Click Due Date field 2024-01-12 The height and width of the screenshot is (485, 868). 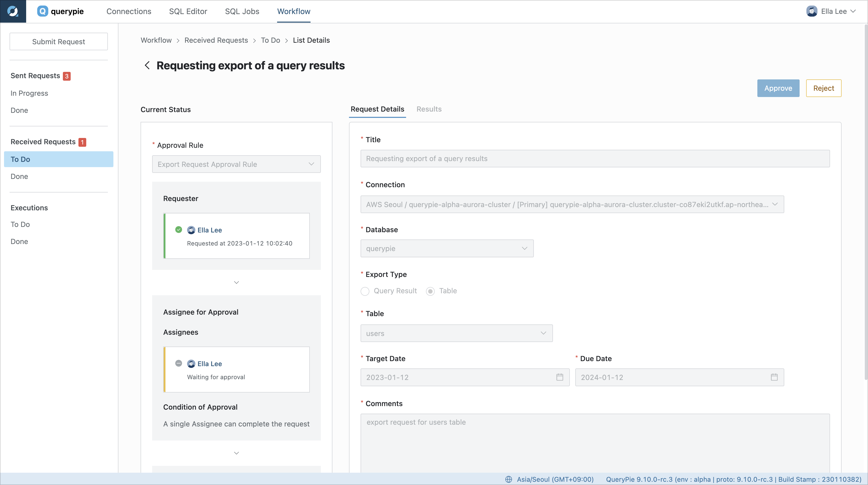pyautogui.click(x=680, y=377)
